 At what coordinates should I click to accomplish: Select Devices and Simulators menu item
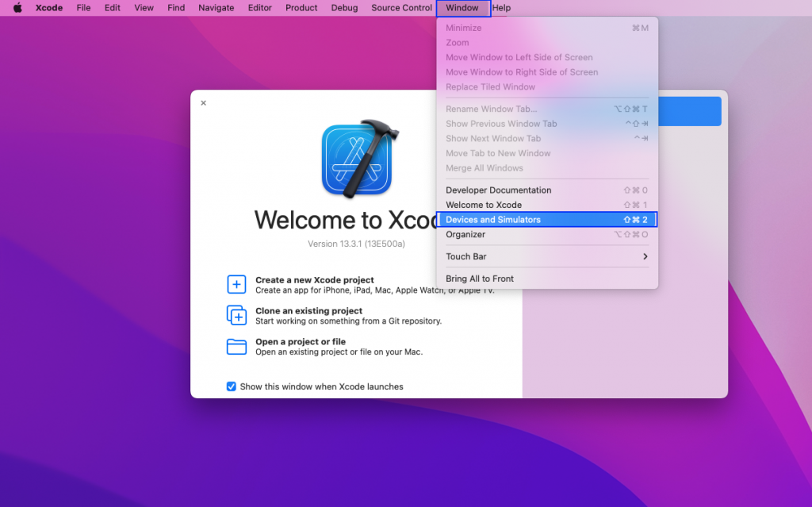pyautogui.click(x=546, y=220)
